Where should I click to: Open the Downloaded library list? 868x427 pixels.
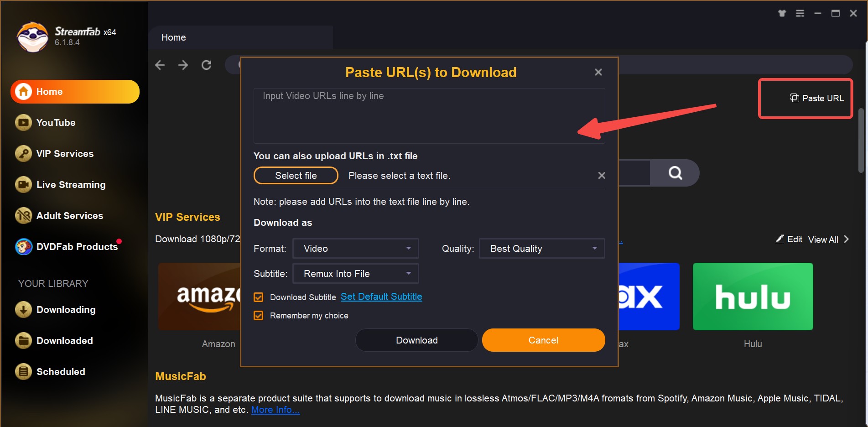click(x=64, y=341)
